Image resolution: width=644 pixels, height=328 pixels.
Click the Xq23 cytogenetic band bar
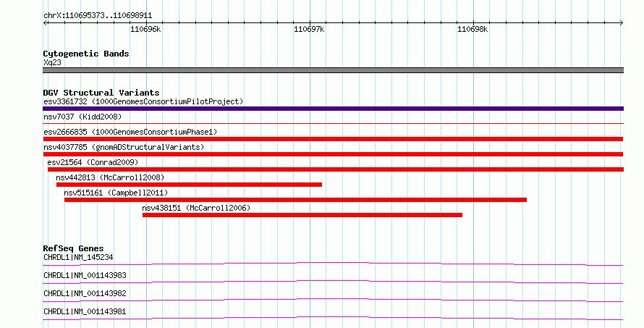[333, 70]
